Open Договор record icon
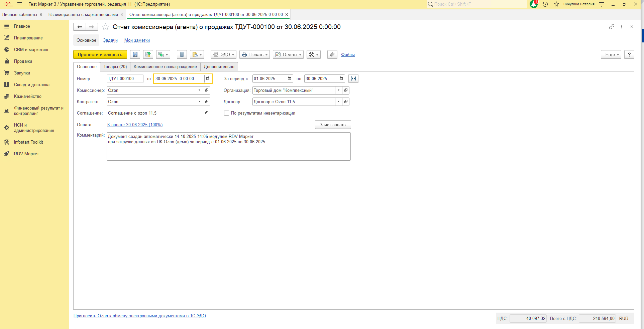Image resolution: width=644 pixels, height=329 pixels. (346, 102)
